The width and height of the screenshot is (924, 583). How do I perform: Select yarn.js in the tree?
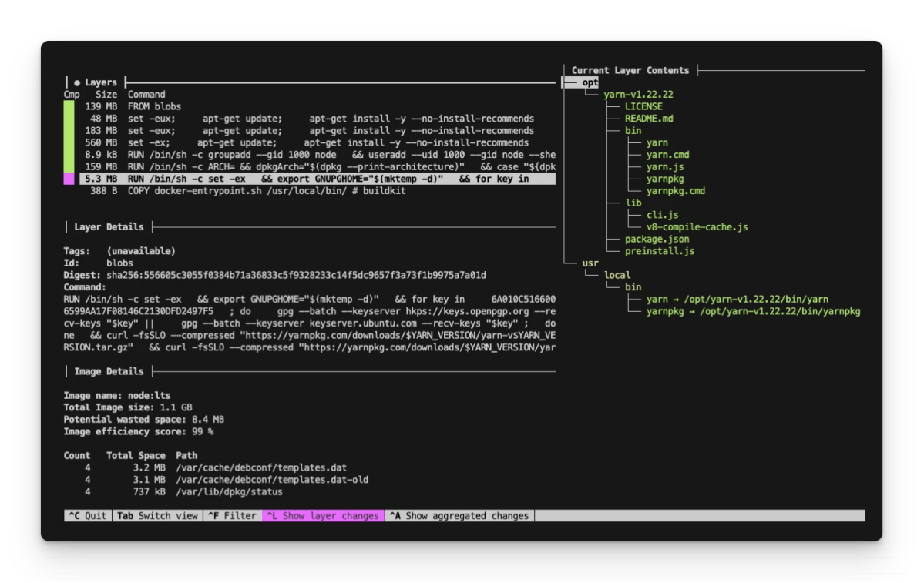[x=665, y=166]
